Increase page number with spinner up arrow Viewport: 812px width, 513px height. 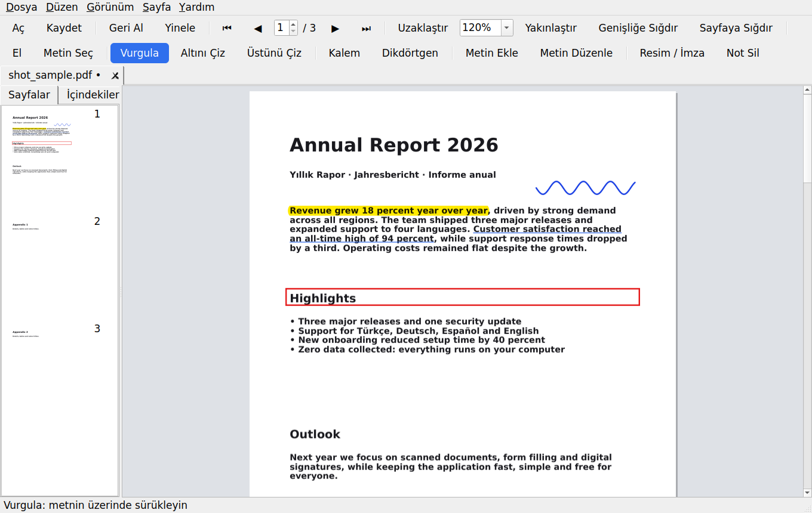(x=293, y=24)
